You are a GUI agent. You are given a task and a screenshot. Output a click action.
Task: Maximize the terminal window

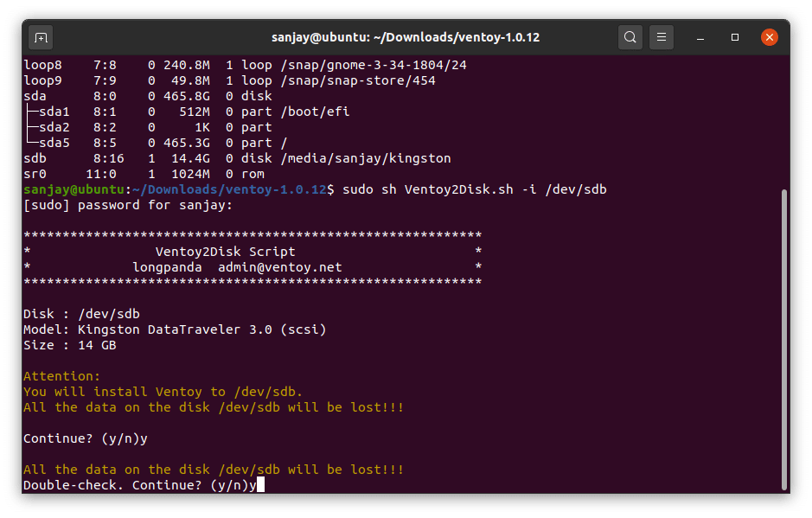tap(736, 37)
